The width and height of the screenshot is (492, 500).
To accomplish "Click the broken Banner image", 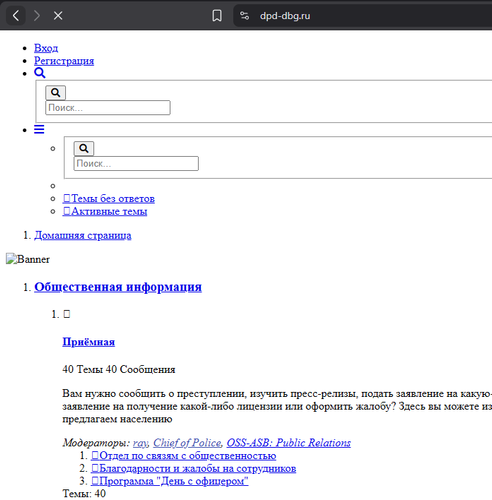I will (28, 259).
